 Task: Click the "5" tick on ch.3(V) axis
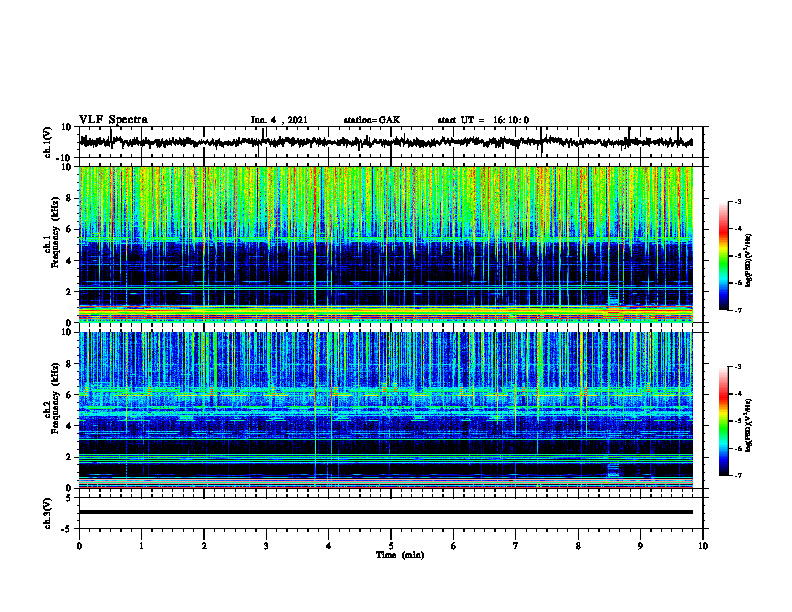click(70, 498)
